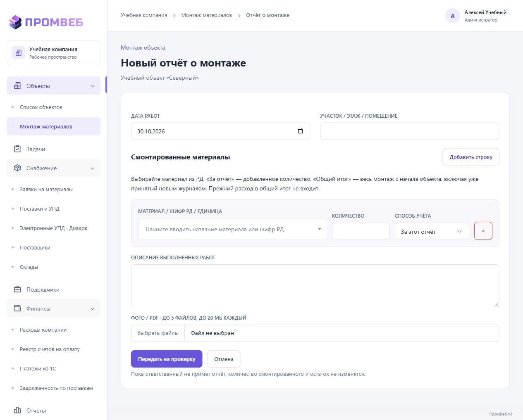This screenshot has width=523, height=420.
Task: Open Платежи из 1С
Action: [38, 368]
